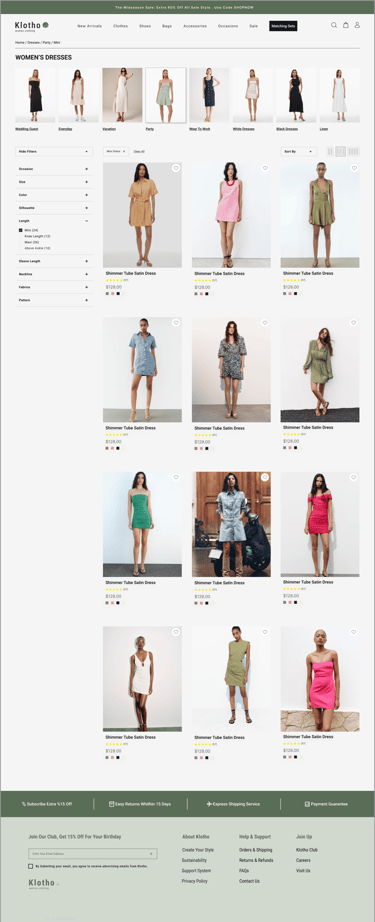Open the Clothes menu
This screenshot has width=375, height=922.
pyautogui.click(x=120, y=26)
